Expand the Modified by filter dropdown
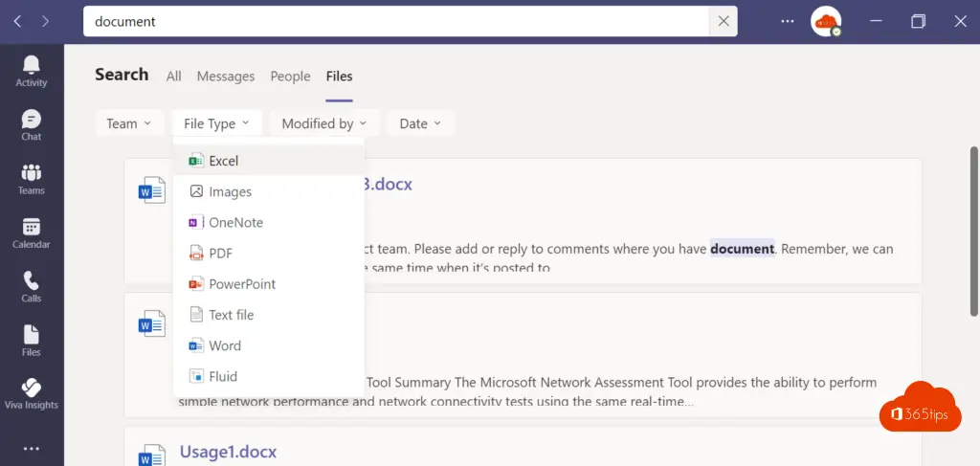The image size is (980, 466). click(324, 123)
